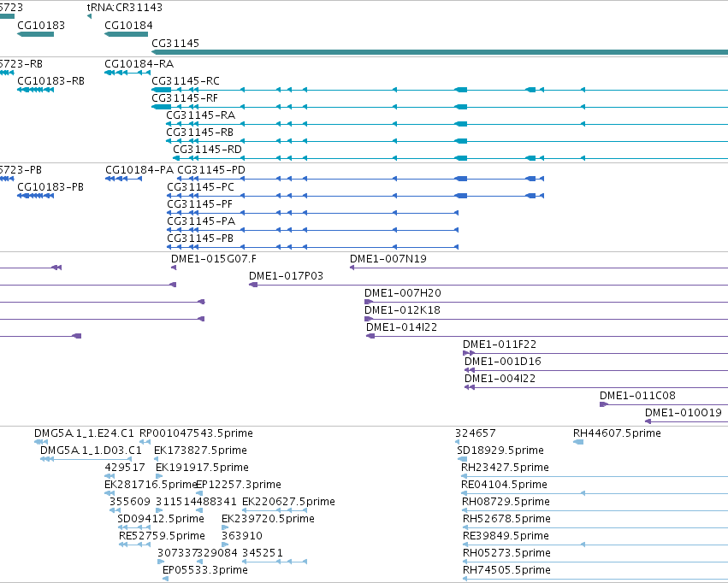
Task: Select EST 355609
Action: pos(130,503)
